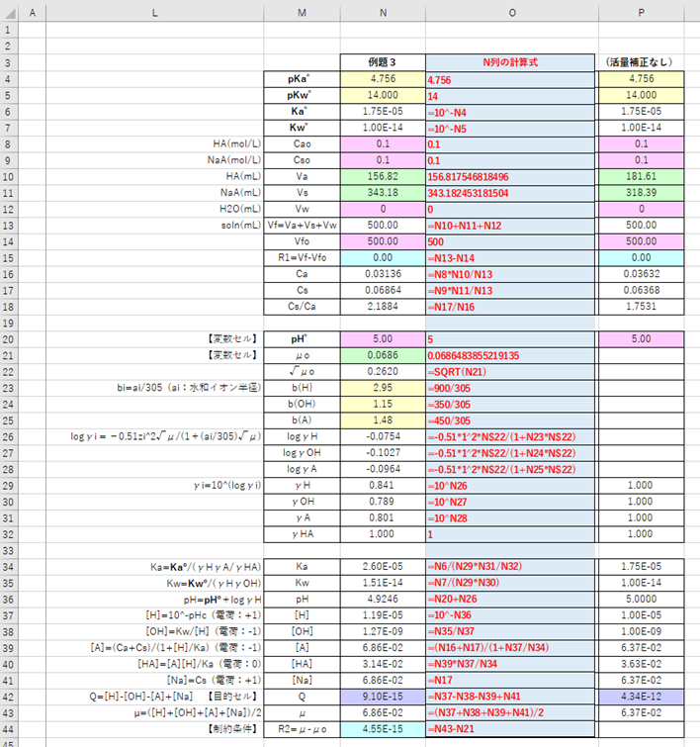
Task: Click cell 318.39 in column P
Action: pos(641,193)
